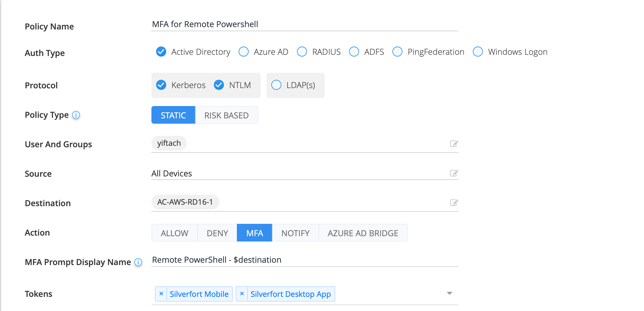Choose the AZURE AD BRIDGE action
Viewport: 644px width, 311px height.
[x=363, y=233]
